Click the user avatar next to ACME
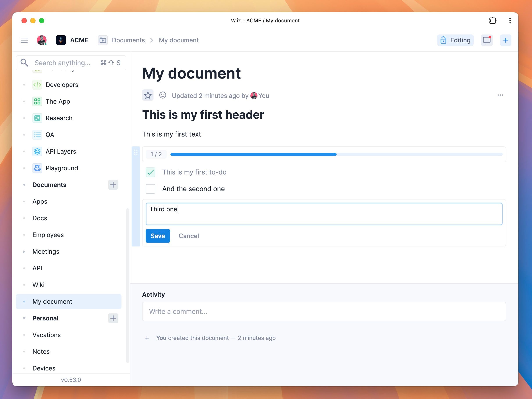This screenshot has height=399, width=532. [x=42, y=40]
